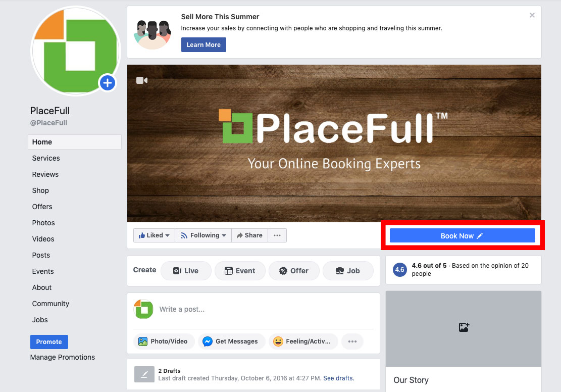Open Manage Promotions link
The width and height of the screenshot is (561, 392).
[63, 357]
